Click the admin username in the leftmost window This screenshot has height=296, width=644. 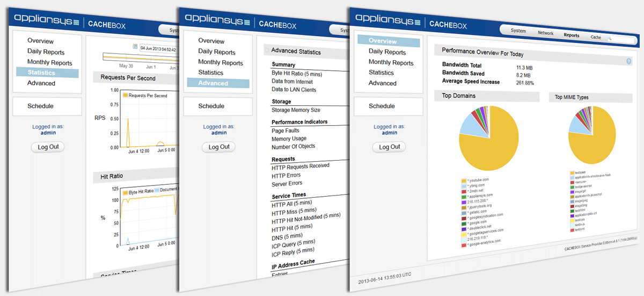tap(48, 133)
